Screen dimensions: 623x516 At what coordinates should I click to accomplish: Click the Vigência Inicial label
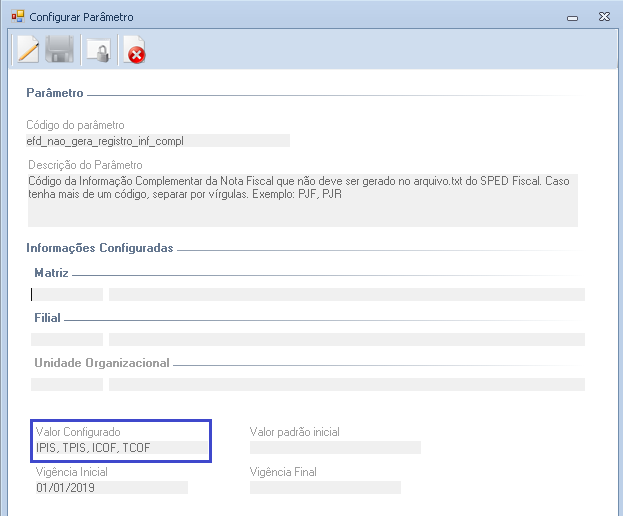[72, 472]
